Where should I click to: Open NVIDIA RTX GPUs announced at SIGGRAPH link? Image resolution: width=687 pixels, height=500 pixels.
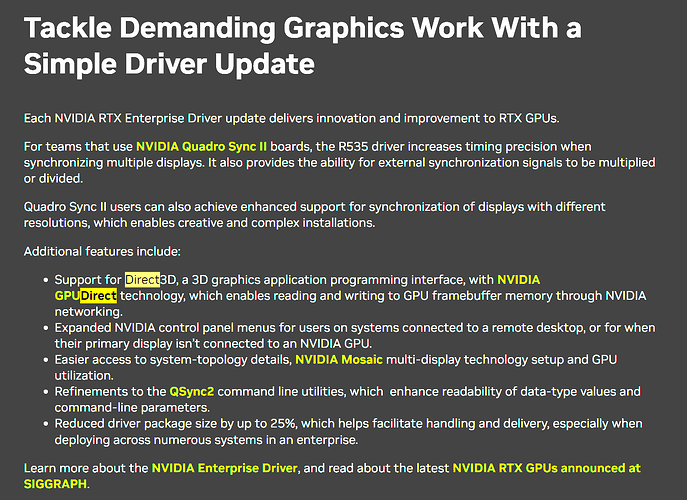tap(546, 468)
